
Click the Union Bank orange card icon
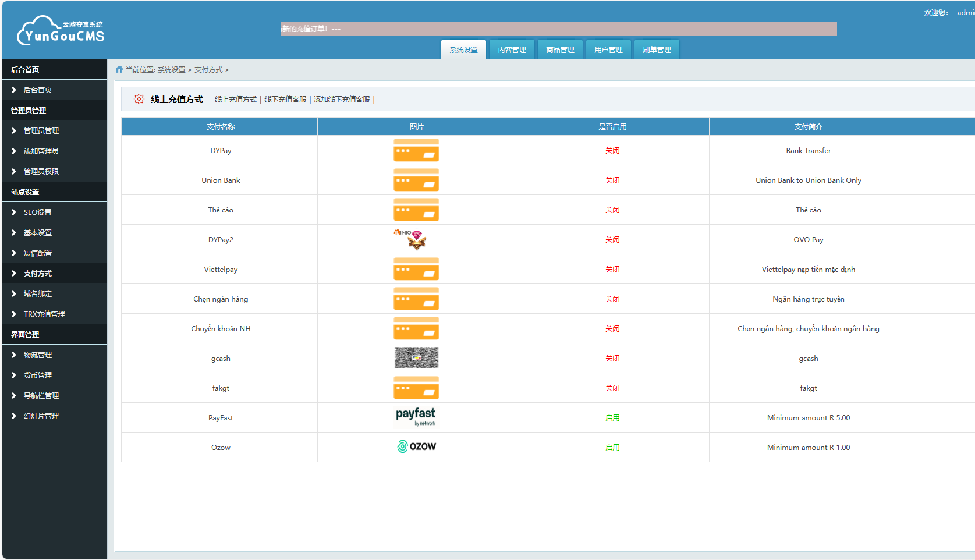tap(416, 180)
